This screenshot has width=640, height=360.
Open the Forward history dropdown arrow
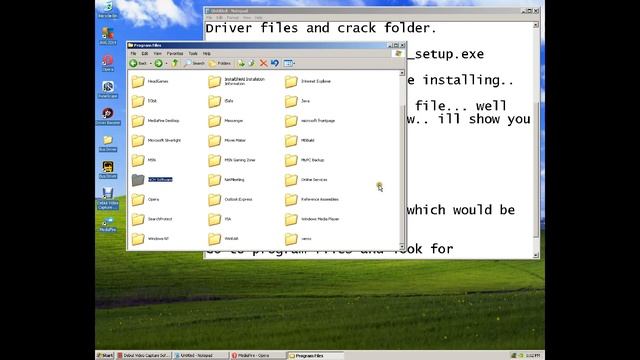tap(166, 64)
